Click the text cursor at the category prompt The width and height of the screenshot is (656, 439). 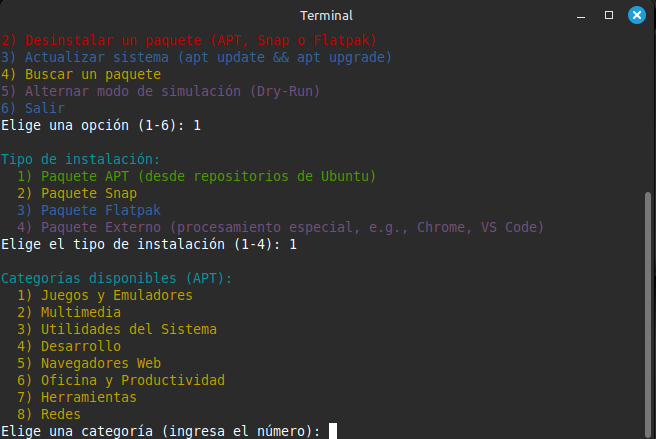333,431
